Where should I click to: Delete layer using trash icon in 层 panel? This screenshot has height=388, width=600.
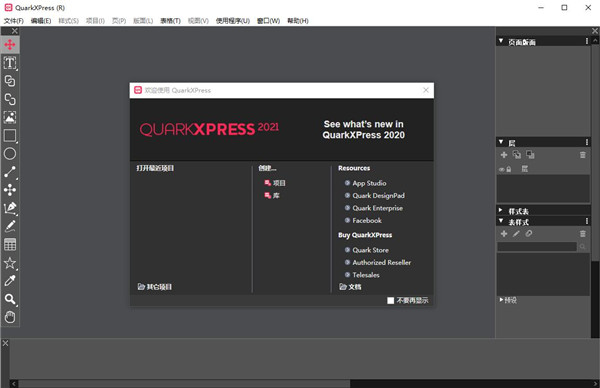pos(582,155)
